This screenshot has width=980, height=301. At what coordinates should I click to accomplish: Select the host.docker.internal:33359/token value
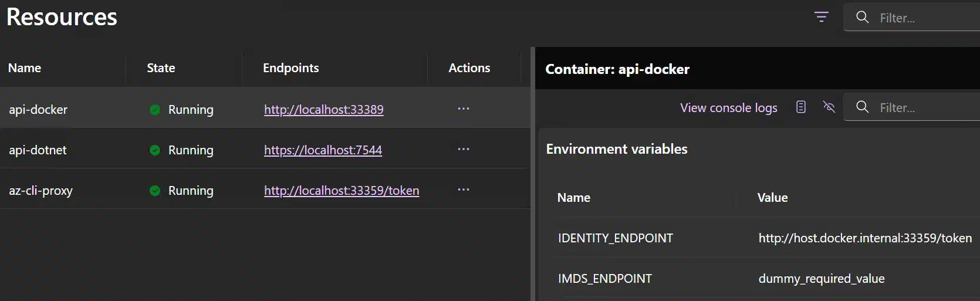coord(865,238)
